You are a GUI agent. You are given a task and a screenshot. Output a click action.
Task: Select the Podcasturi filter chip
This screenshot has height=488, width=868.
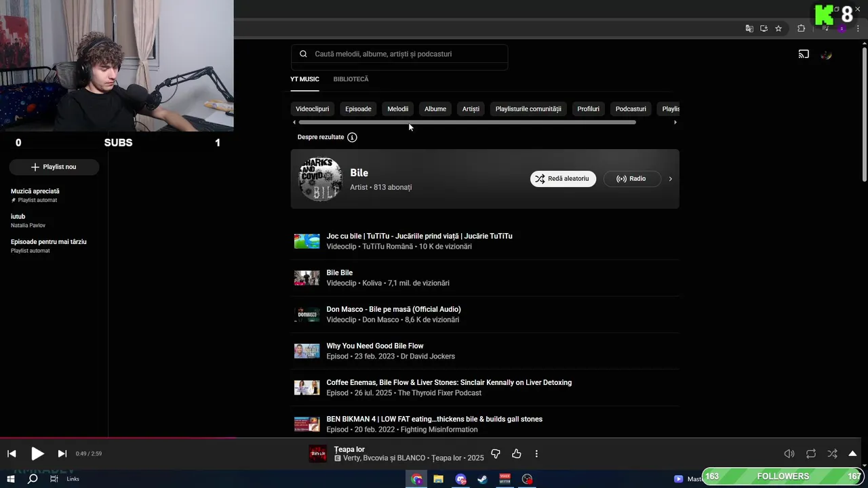coord(631,109)
